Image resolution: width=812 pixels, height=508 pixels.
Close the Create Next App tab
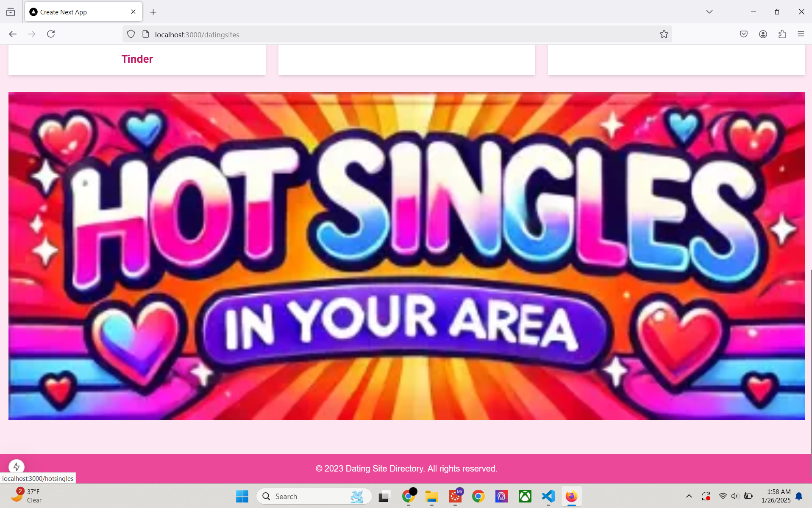click(x=133, y=12)
